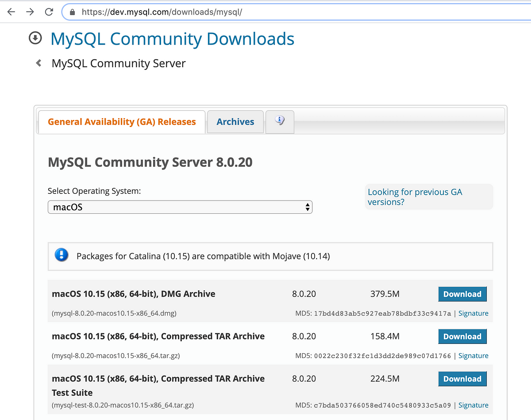Select General Availability (GA) Releases tab

[122, 122]
